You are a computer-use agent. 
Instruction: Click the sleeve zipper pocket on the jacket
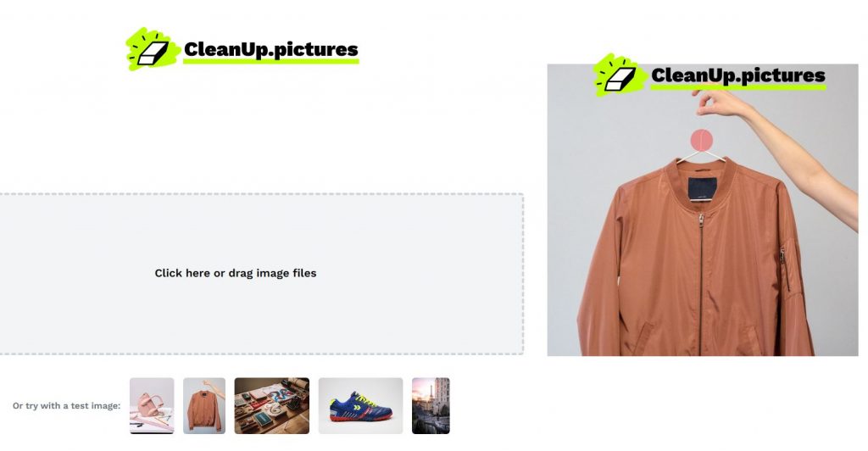tap(784, 270)
